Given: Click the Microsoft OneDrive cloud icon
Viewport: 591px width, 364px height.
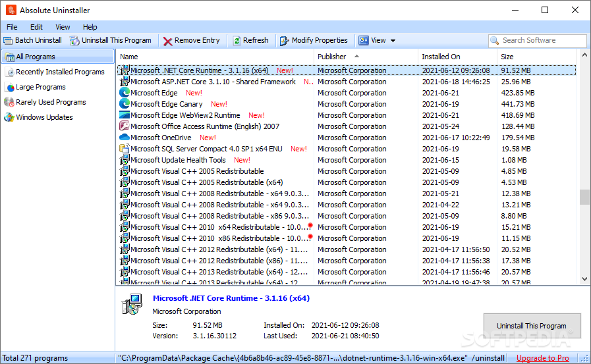Looking at the screenshot, I should [x=125, y=138].
